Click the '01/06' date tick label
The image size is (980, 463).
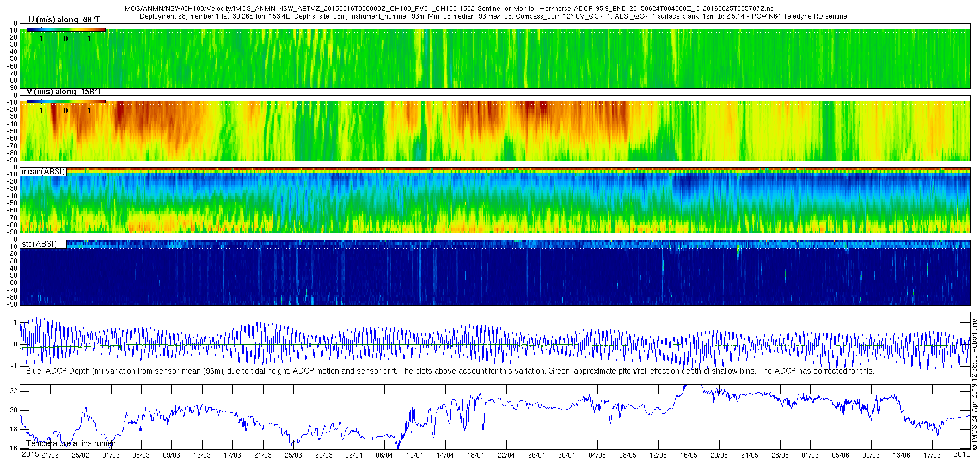click(810, 455)
